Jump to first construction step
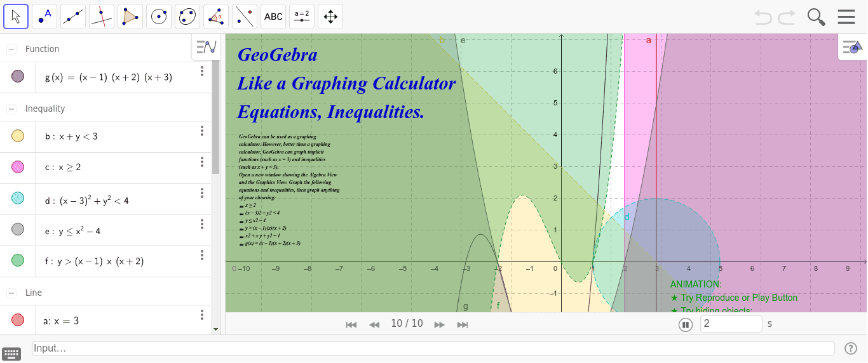Viewport: 868px width, 363px height. tap(351, 324)
